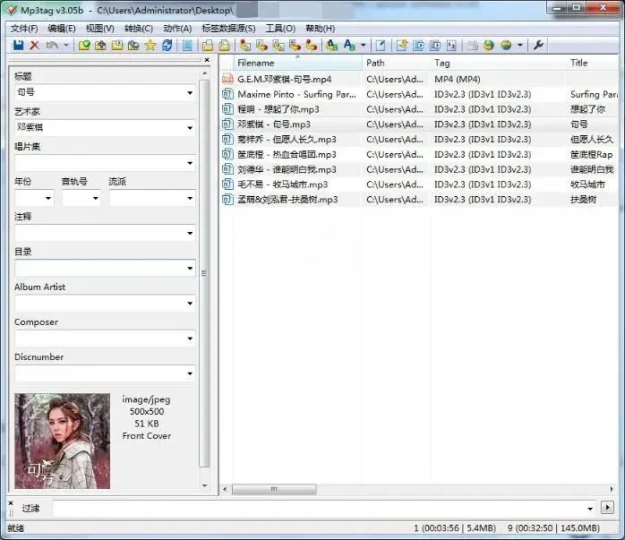625x540 pixels.
Task: Refresh the file list with blue arrows icon
Action: point(167,45)
